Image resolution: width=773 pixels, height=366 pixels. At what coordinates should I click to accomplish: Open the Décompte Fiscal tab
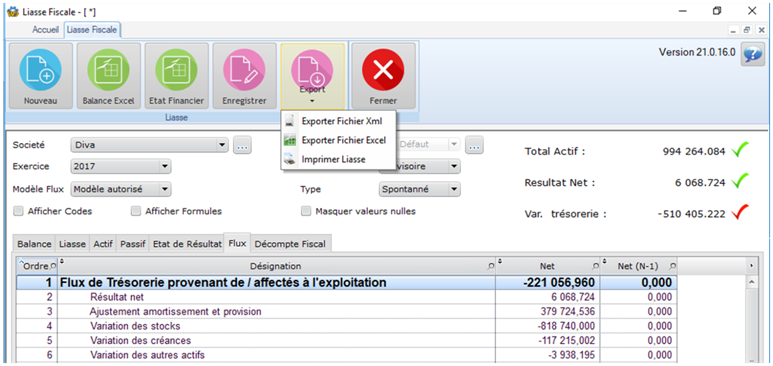tap(291, 244)
